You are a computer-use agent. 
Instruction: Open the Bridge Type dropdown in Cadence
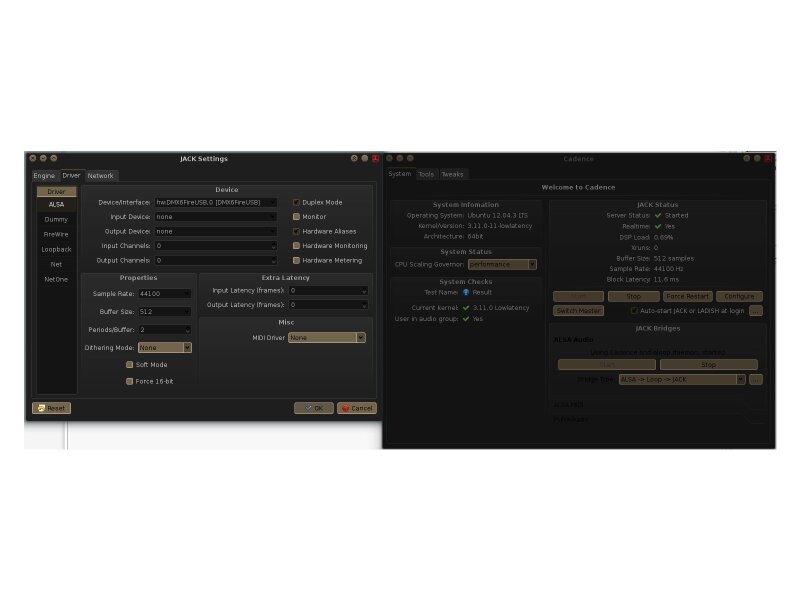(682, 380)
